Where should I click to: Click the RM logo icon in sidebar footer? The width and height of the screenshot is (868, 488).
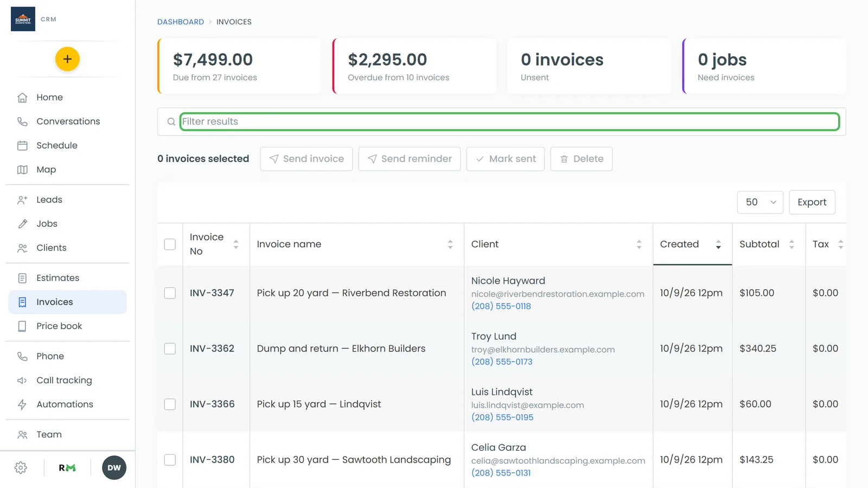point(67,468)
